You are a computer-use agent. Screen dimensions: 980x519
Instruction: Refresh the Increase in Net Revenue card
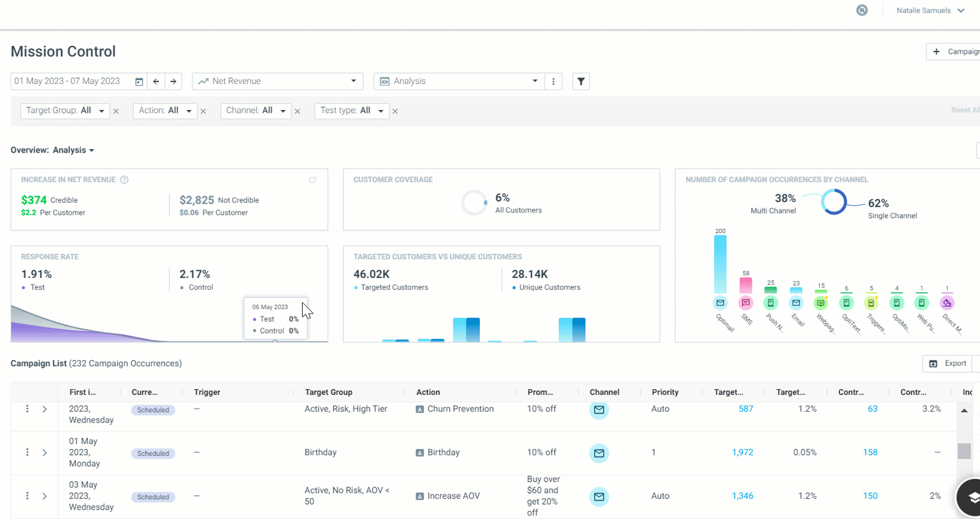pos(312,180)
